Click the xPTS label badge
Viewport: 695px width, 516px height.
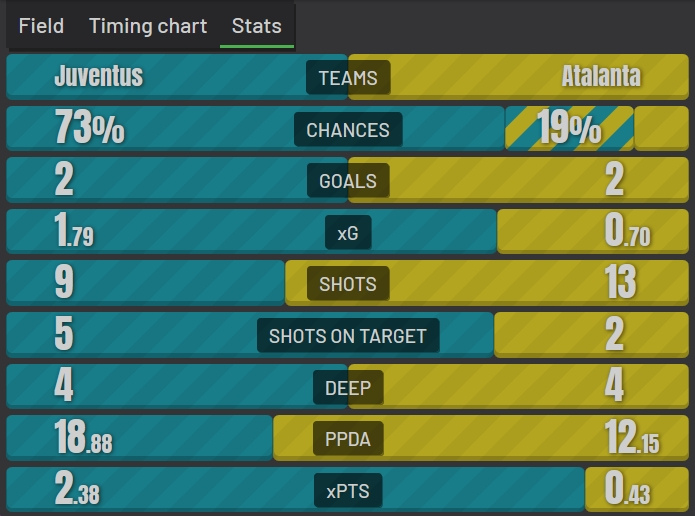tap(348, 490)
